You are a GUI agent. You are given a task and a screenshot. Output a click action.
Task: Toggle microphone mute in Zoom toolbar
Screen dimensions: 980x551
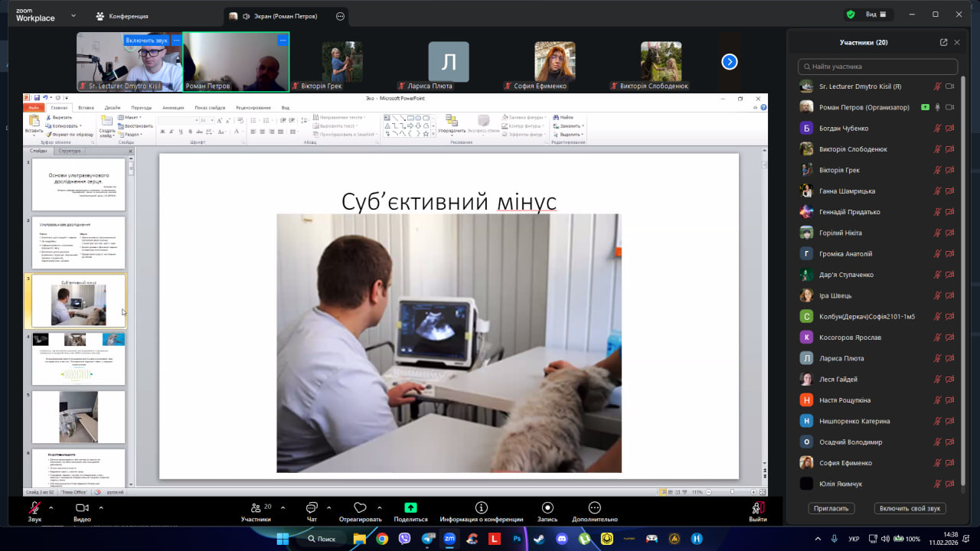pyautogui.click(x=34, y=508)
